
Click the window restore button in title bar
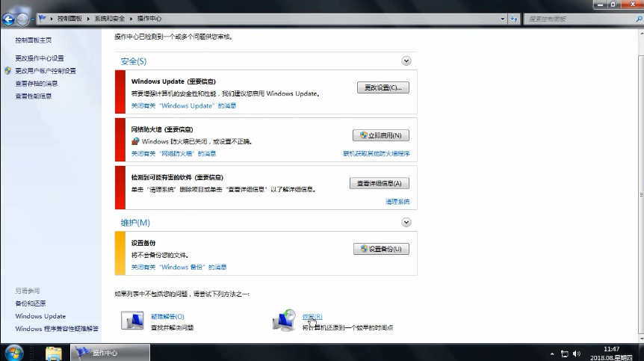pos(613,4)
